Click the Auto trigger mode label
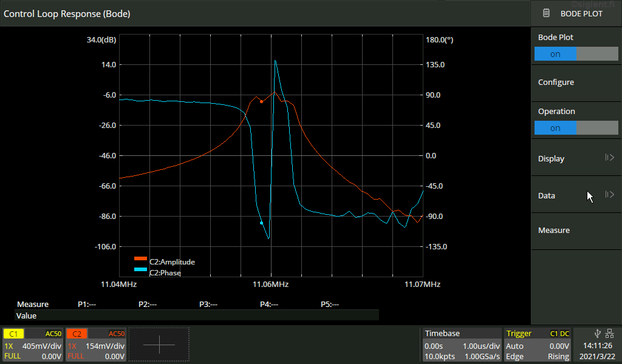The width and height of the screenshot is (622, 364). tap(514, 346)
